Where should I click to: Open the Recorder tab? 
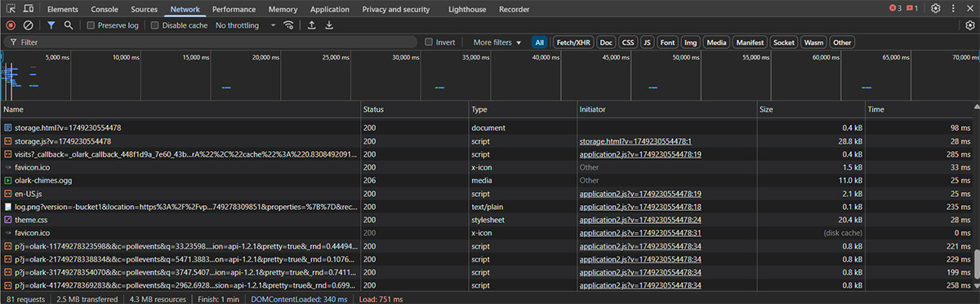click(514, 9)
